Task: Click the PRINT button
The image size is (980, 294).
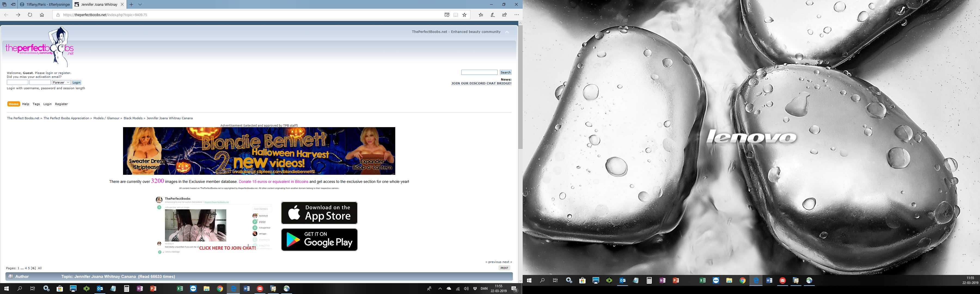Action: (x=504, y=268)
